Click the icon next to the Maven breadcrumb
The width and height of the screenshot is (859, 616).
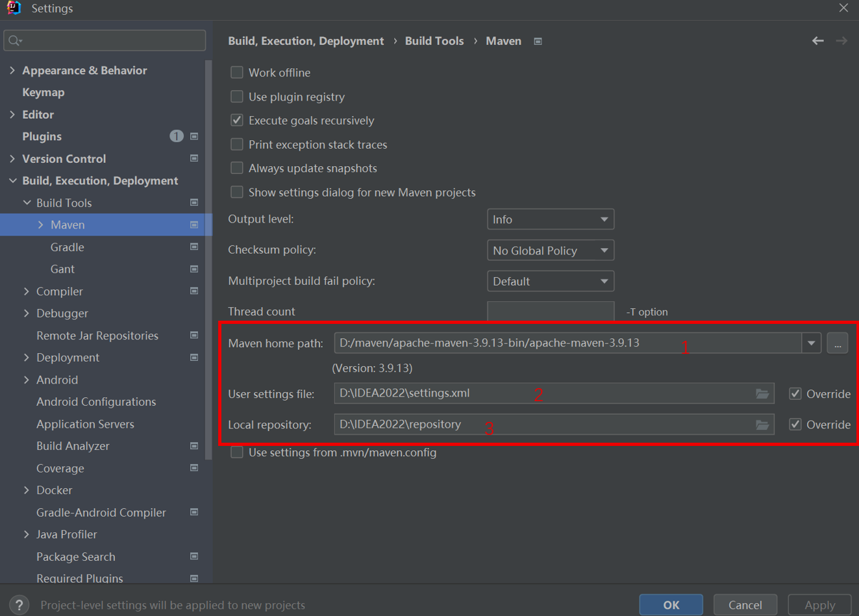coord(538,41)
